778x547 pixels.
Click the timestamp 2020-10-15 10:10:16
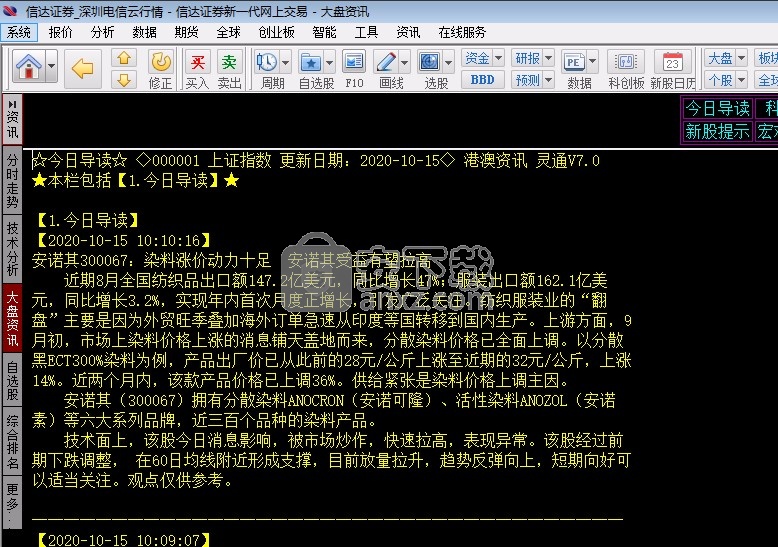124,241
